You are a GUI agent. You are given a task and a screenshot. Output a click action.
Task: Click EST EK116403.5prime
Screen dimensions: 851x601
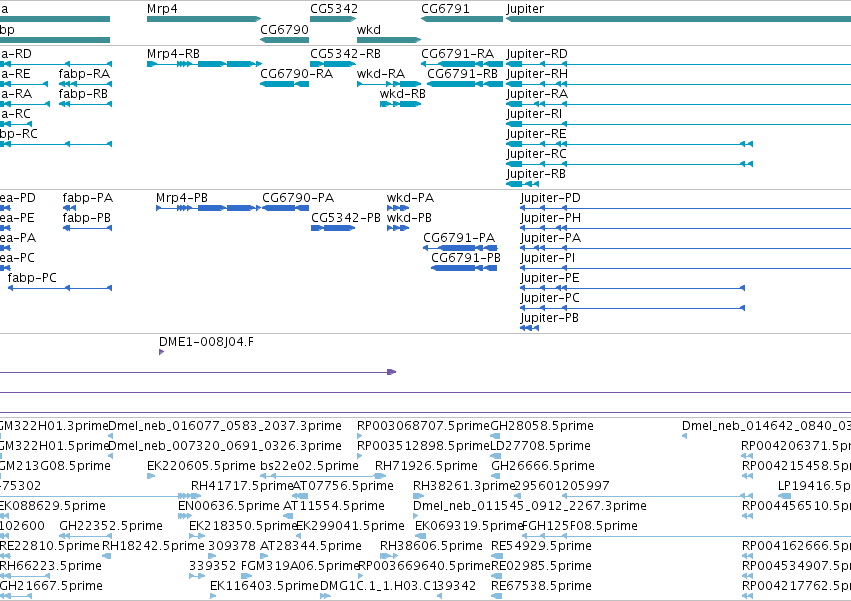point(264,587)
